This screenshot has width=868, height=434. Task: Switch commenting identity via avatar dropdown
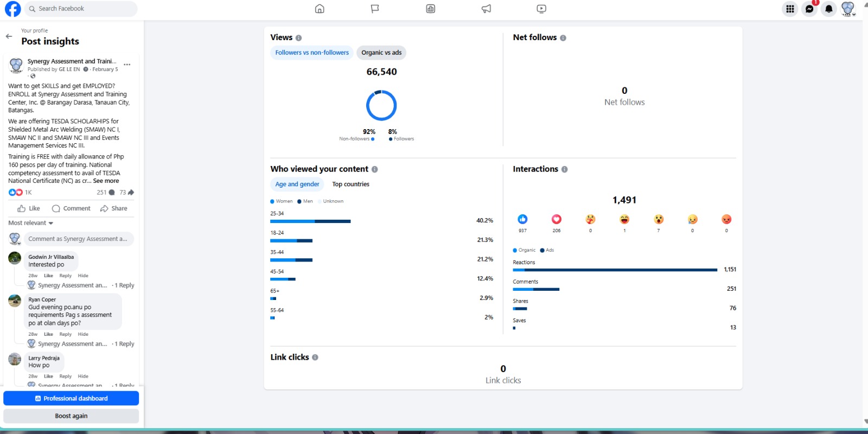[15, 239]
